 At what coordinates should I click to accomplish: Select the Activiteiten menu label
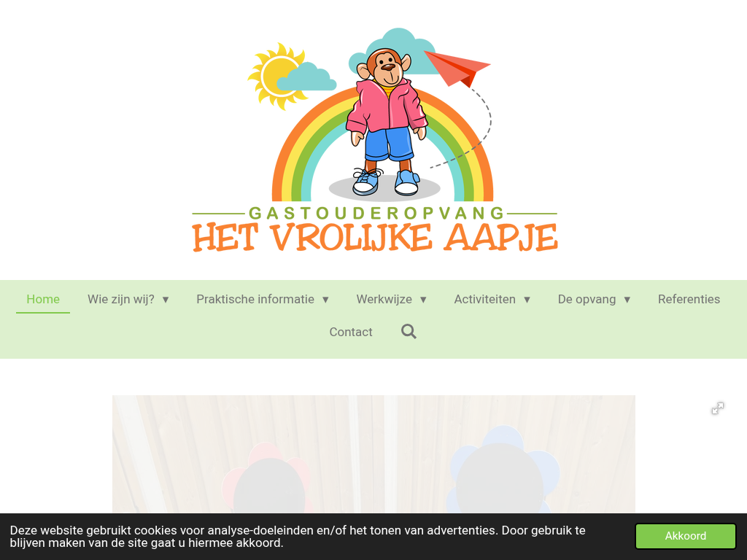pos(484,299)
